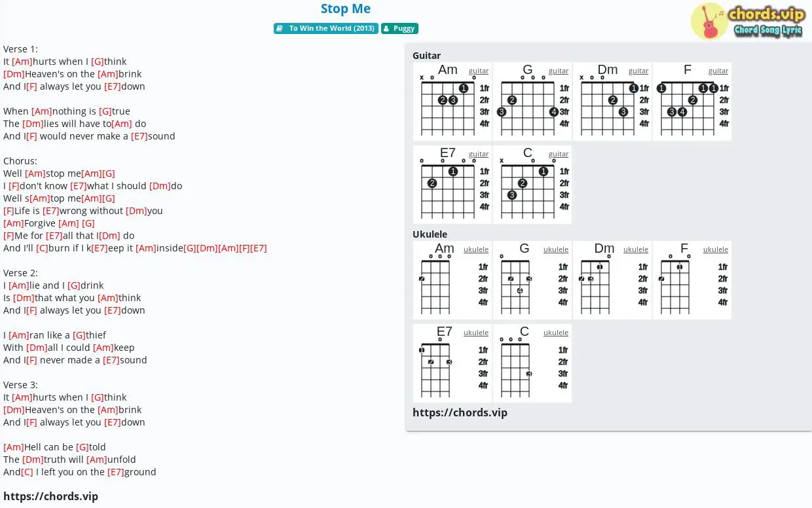Select the guitar F chord diagram
The width and height of the screenshot is (812, 508).
pos(692,101)
